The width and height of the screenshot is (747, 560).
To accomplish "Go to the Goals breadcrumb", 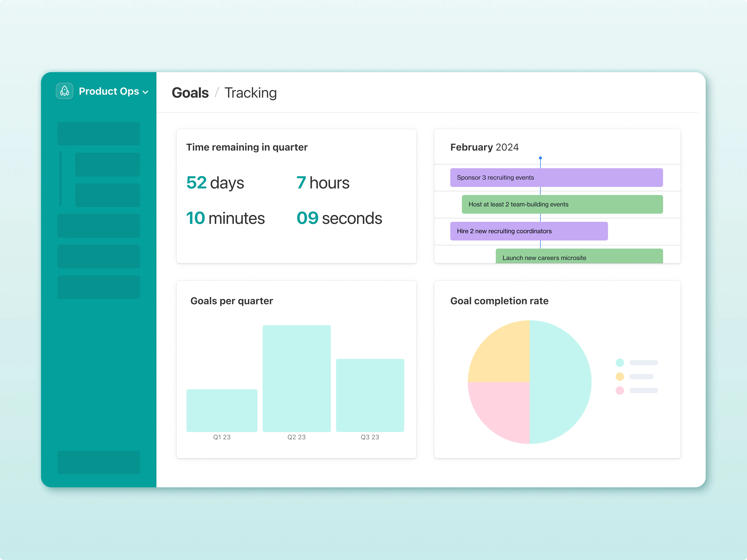I will click(x=190, y=93).
